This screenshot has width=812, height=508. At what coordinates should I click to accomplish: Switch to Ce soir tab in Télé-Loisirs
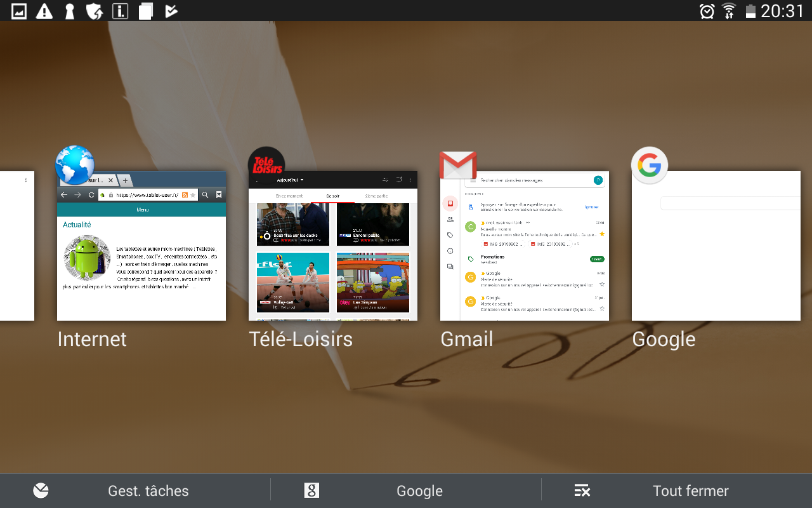coord(333,196)
